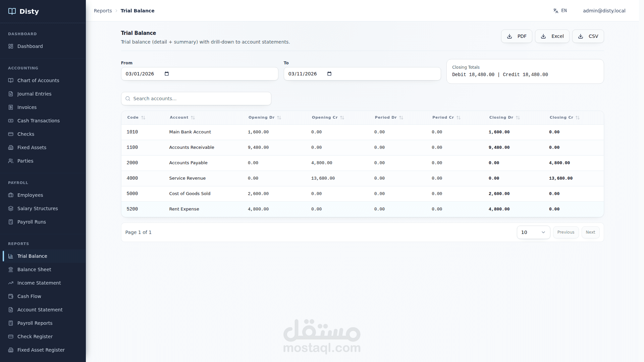Image resolution: width=644 pixels, height=362 pixels.
Task: Open the To date calendar picker icon
Action: pyautogui.click(x=329, y=74)
